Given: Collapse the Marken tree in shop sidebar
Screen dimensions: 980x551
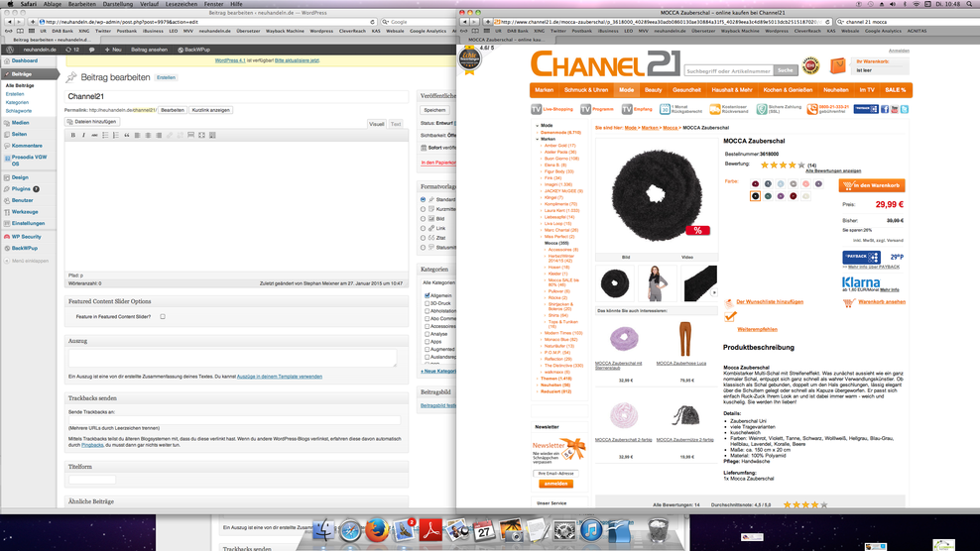Looking at the screenshot, I should tap(539, 139).
